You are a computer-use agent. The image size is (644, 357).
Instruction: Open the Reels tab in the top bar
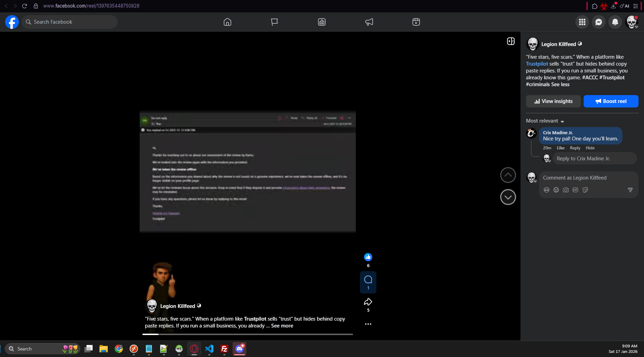point(416,22)
